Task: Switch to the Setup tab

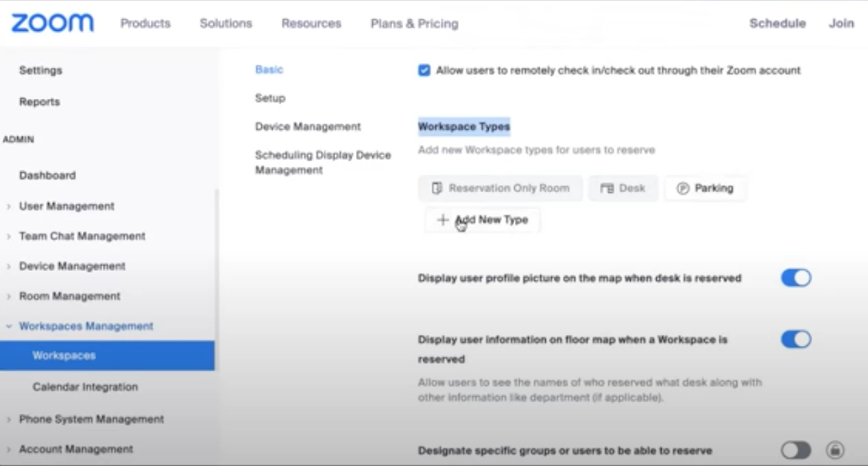Action: tap(270, 98)
